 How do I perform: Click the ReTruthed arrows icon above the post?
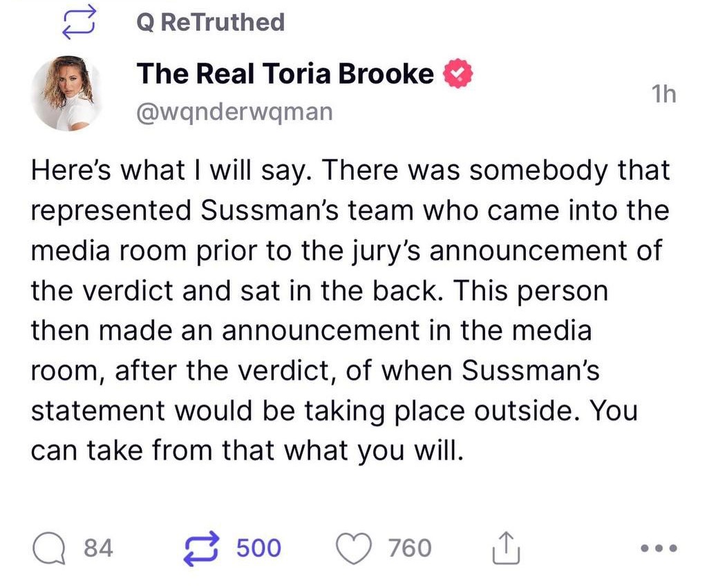tap(79, 21)
